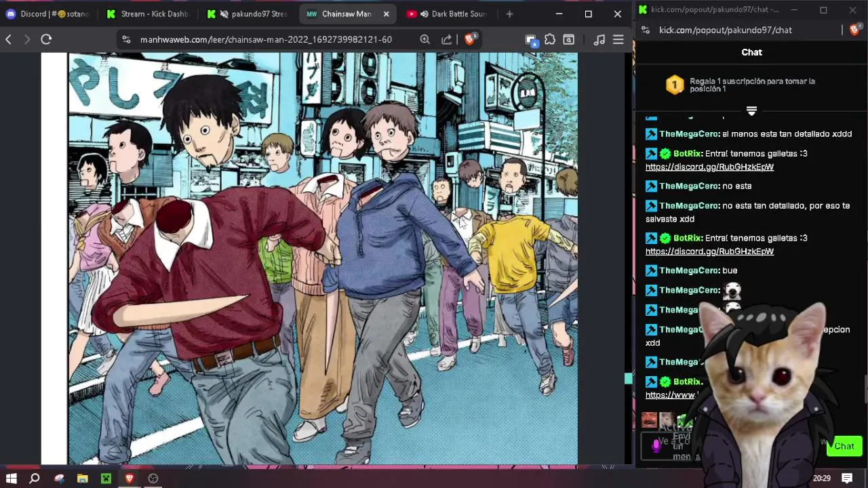
Task: Click the Kick logo in chat title bar
Action: click(x=643, y=9)
